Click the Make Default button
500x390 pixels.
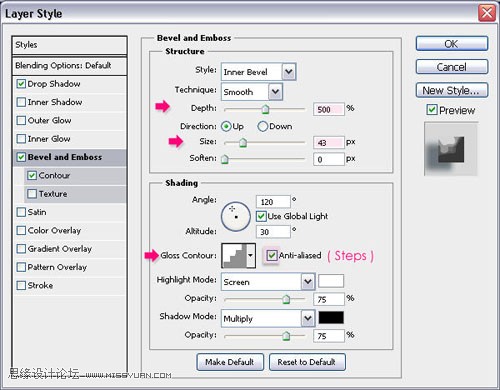(x=230, y=362)
